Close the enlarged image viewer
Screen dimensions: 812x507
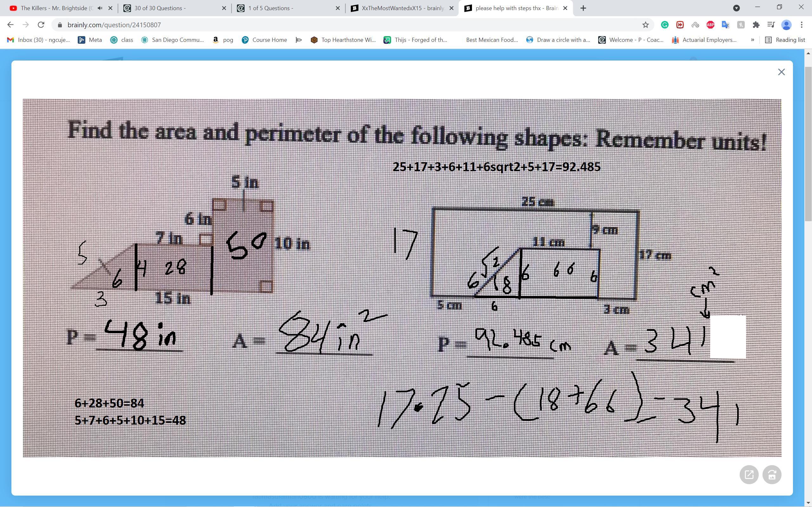coord(781,72)
